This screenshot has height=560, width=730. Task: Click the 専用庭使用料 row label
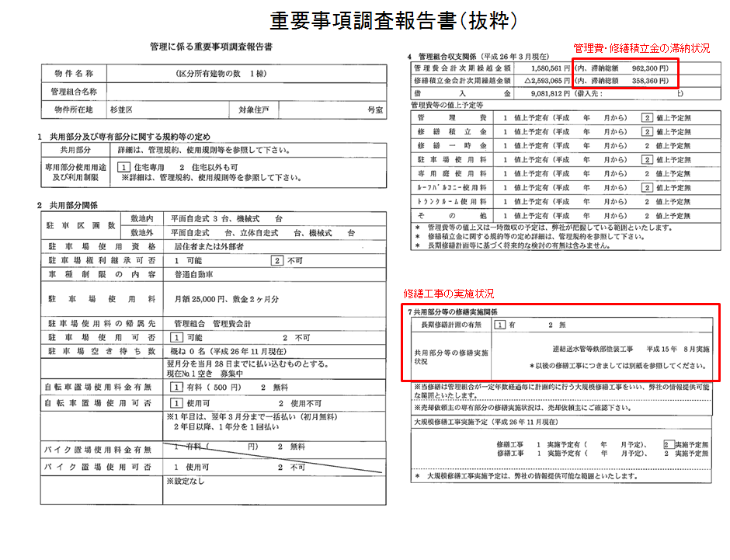tap(452, 174)
